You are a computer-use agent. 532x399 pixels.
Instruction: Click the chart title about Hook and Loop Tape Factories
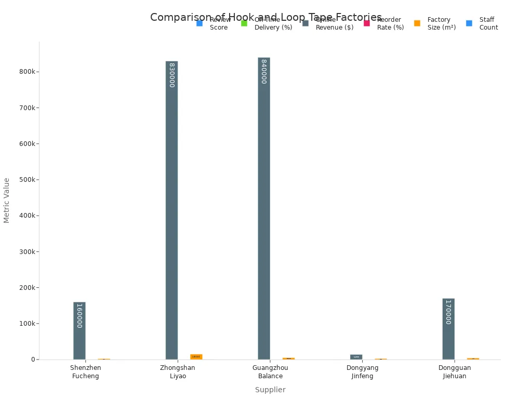coord(266,18)
